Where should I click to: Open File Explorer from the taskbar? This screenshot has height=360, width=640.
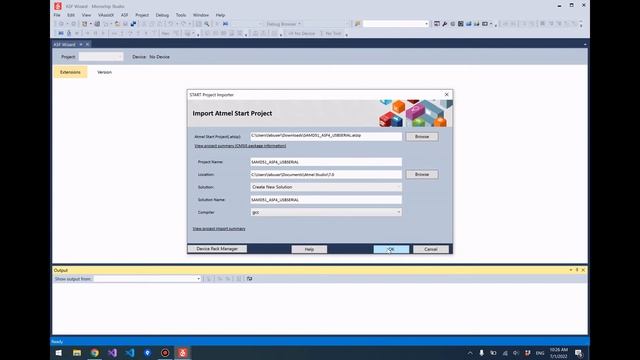[77, 353]
